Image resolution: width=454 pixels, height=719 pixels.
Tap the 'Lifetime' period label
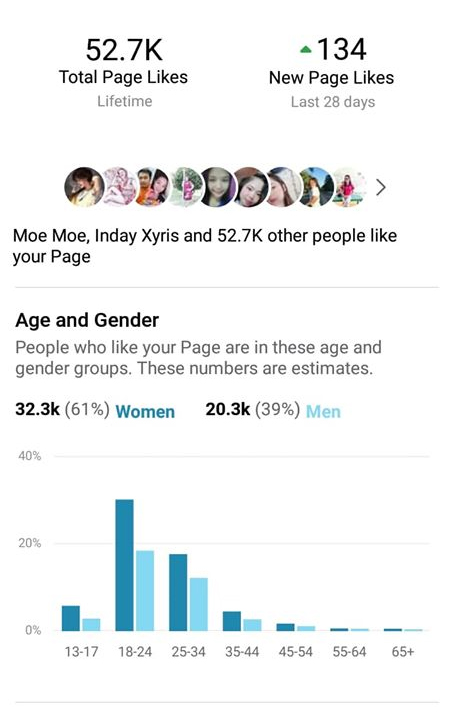point(124,101)
